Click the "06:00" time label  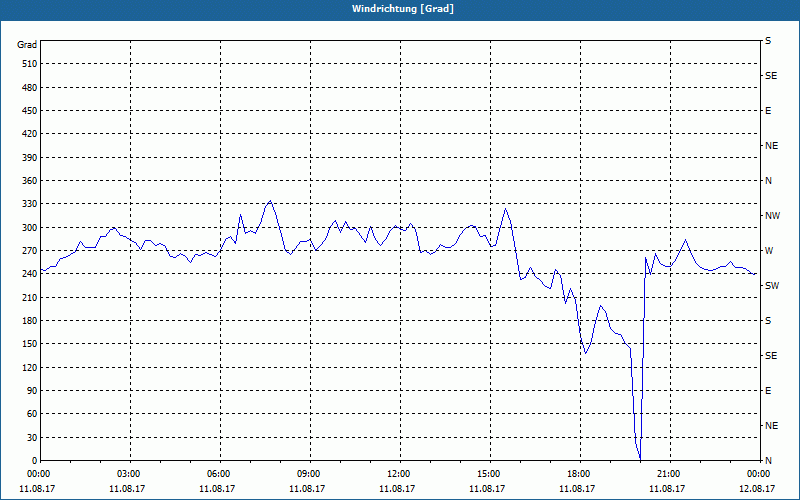(218, 474)
